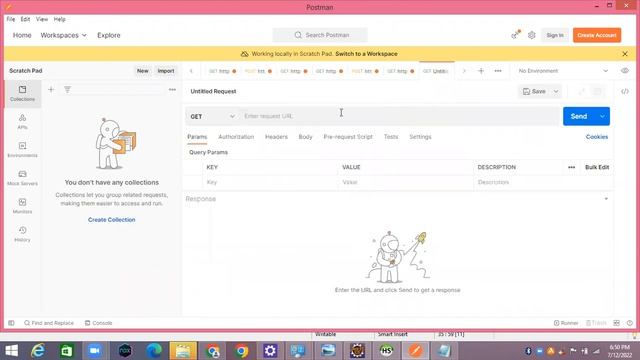Click the Search Postman box
Viewport: 640px width, 360px height.
click(x=320, y=35)
